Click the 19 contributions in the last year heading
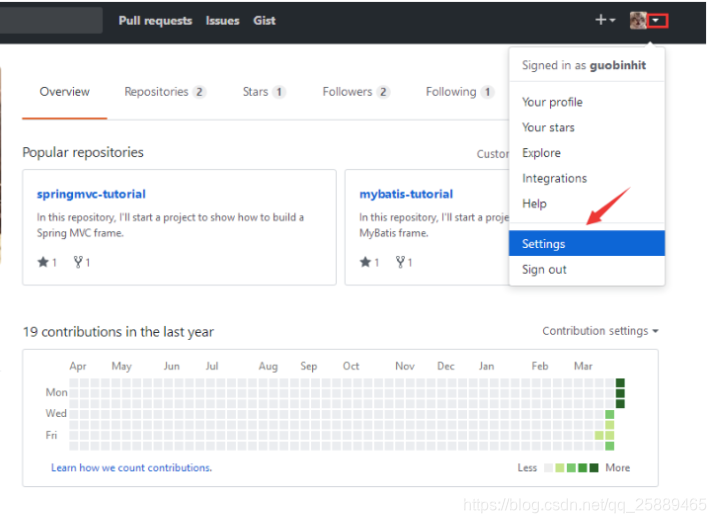716x523 pixels. [x=118, y=332]
